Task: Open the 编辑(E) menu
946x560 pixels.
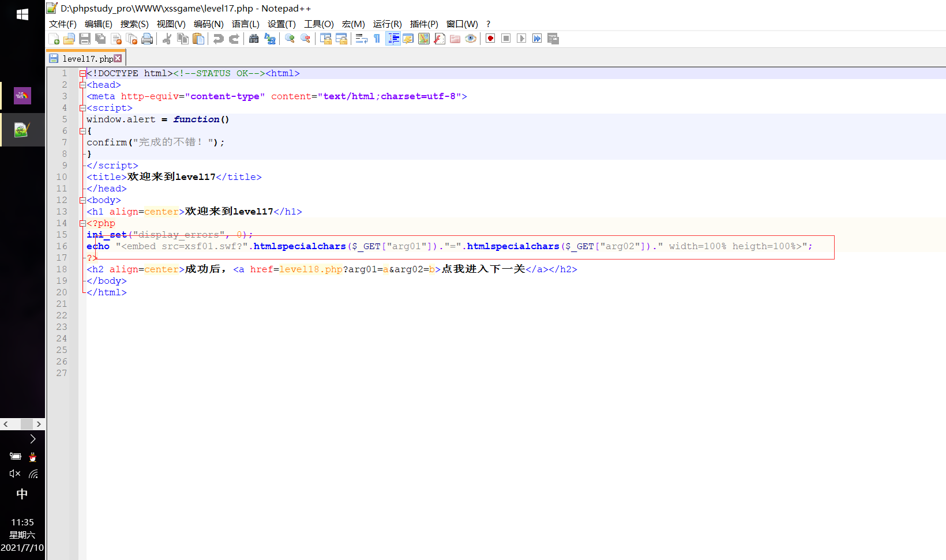Action: [x=99, y=24]
